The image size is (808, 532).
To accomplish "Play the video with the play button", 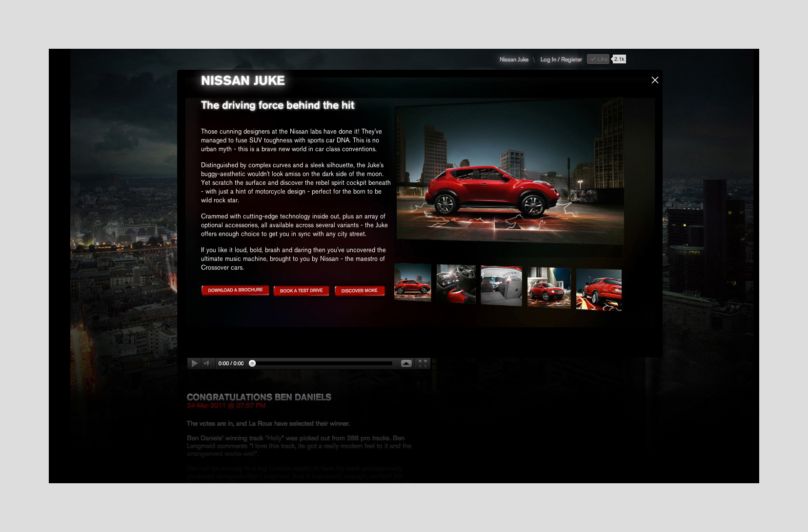I will [194, 363].
